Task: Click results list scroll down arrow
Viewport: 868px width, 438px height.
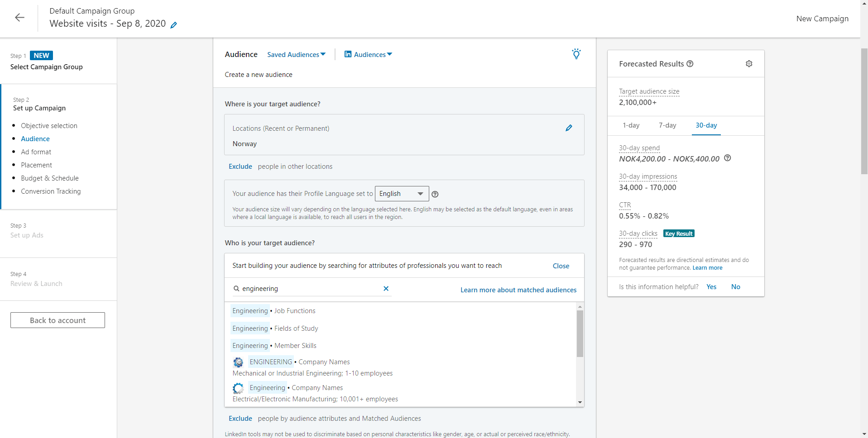Action: click(580, 402)
